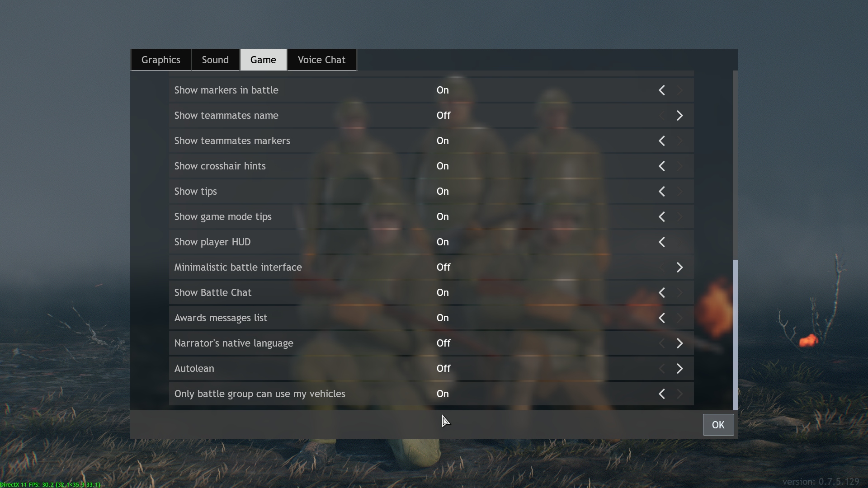This screenshot has height=488, width=868.
Task: Click the settings list vertical scrollbar thumb
Action: (x=735, y=335)
